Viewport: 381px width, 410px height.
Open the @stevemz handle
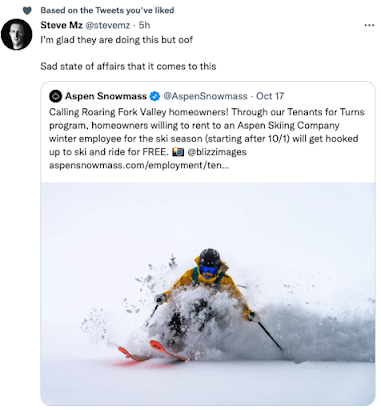[x=108, y=25]
